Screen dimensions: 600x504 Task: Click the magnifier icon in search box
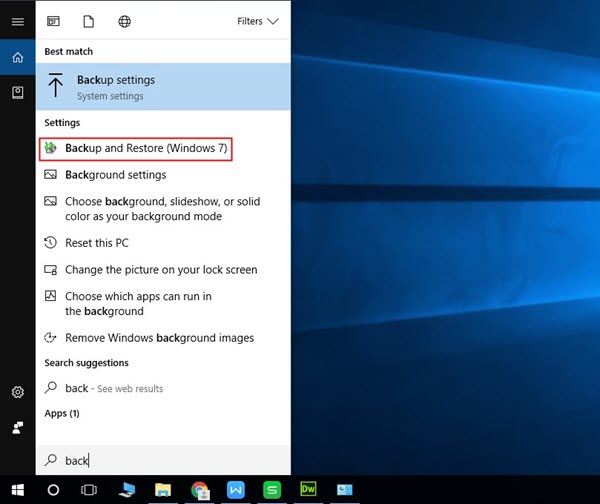click(51, 460)
